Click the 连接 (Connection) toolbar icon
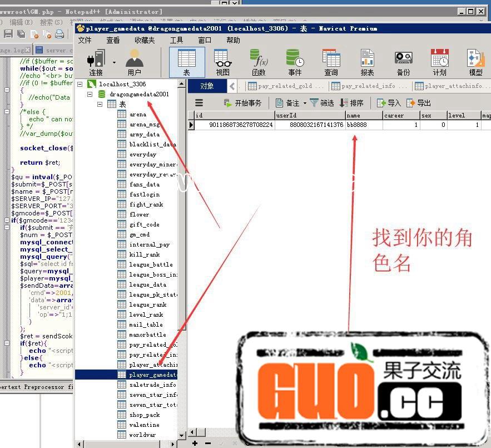 tap(96, 62)
